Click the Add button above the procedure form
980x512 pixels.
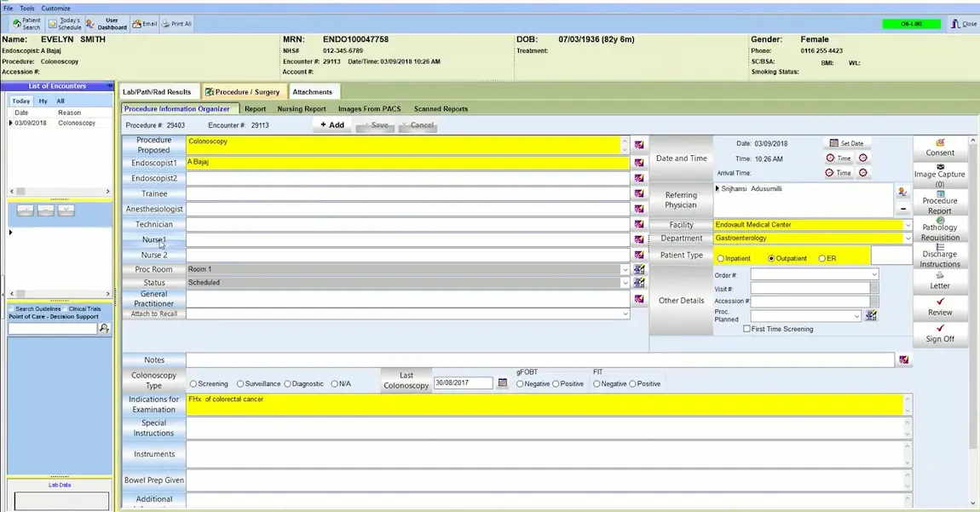pyautogui.click(x=331, y=124)
